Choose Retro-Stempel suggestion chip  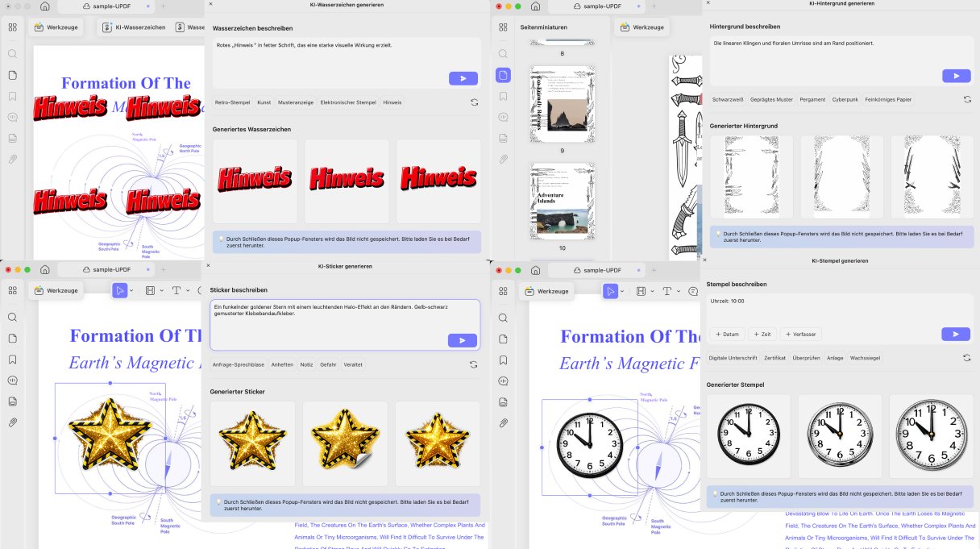[x=233, y=102]
